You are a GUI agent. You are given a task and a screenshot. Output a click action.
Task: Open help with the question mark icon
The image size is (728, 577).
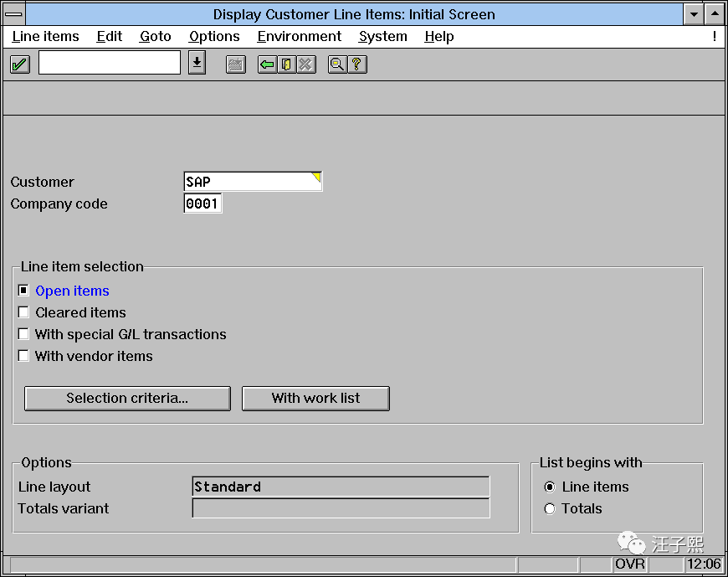tap(357, 64)
